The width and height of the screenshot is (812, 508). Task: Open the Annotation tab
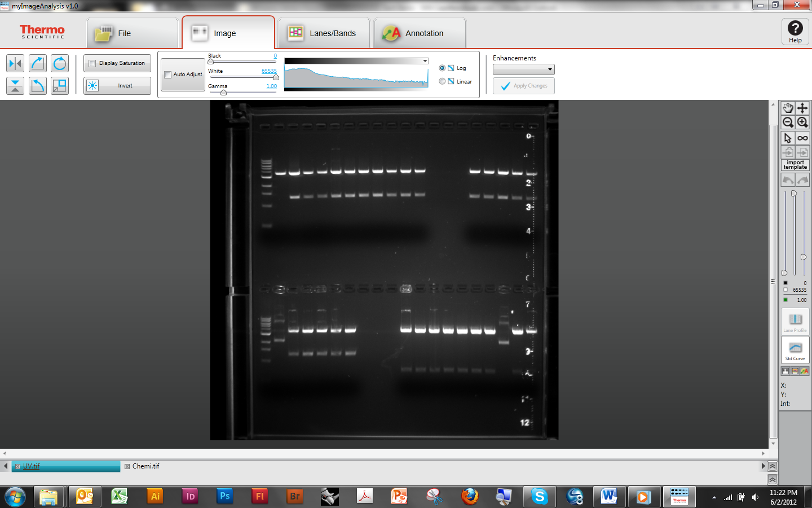coord(420,33)
